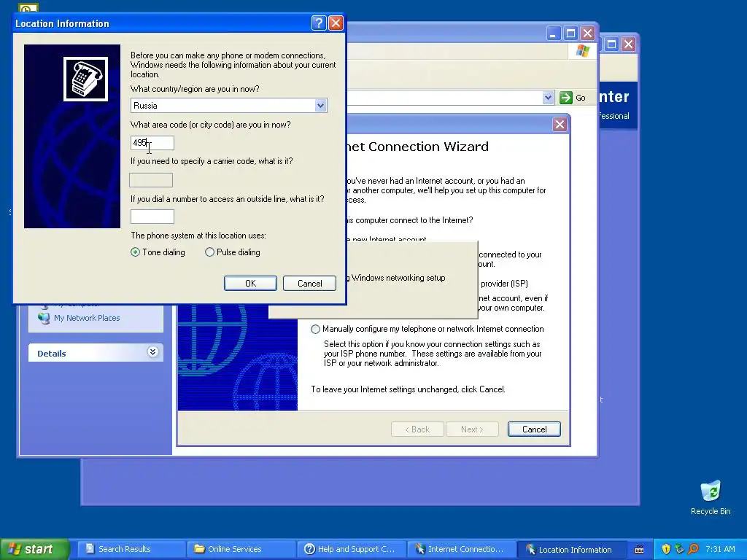The width and height of the screenshot is (747, 560).
Task: Close the Online Services window
Action: point(587,34)
